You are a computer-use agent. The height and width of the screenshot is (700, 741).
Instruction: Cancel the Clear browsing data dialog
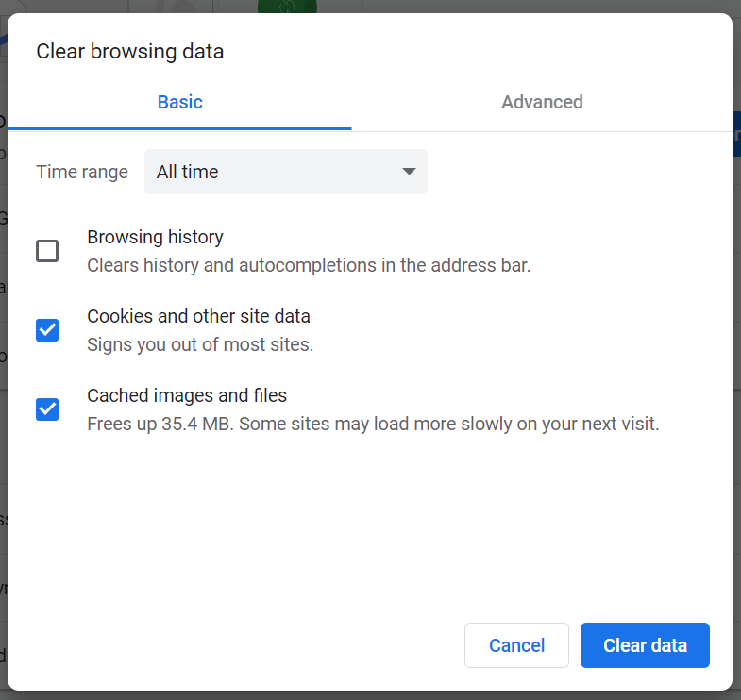coord(516,645)
